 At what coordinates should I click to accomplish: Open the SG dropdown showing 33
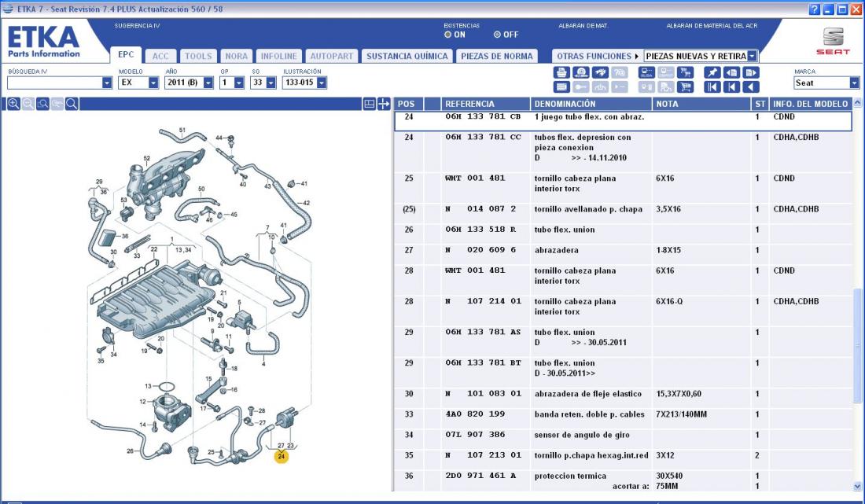pos(271,83)
